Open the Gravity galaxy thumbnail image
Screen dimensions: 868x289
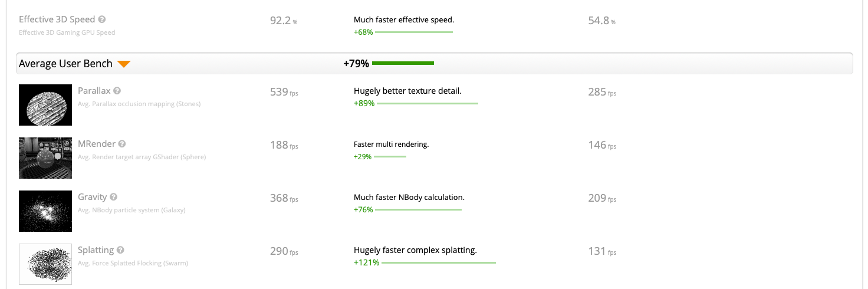pos(45,211)
